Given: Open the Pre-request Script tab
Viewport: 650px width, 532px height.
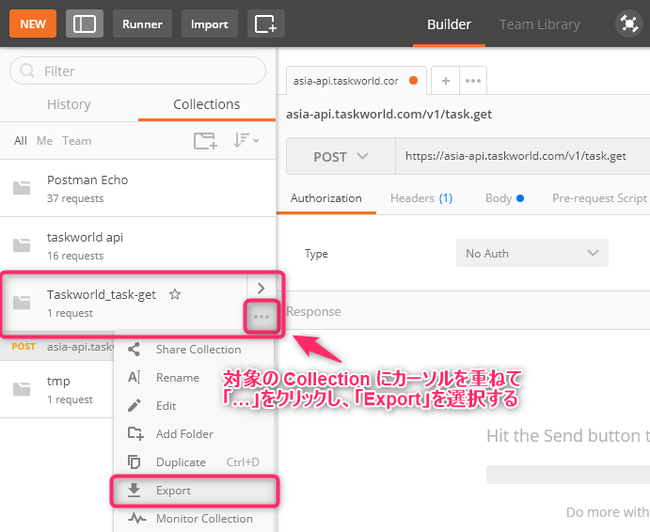Looking at the screenshot, I should pyautogui.click(x=599, y=198).
